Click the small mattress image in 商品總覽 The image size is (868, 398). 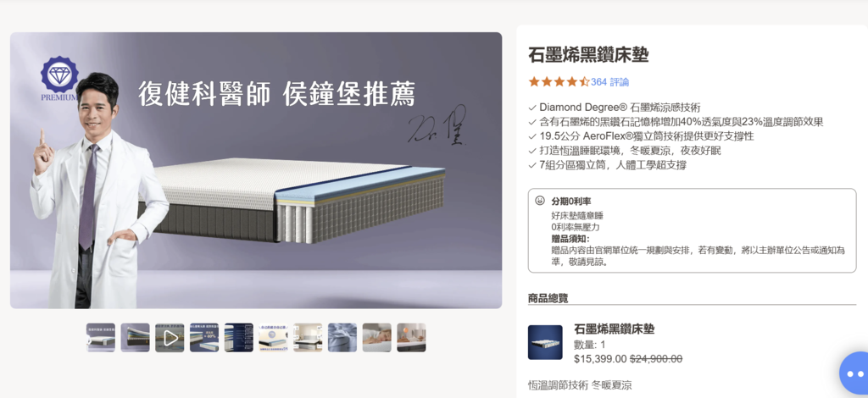pos(545,342)
